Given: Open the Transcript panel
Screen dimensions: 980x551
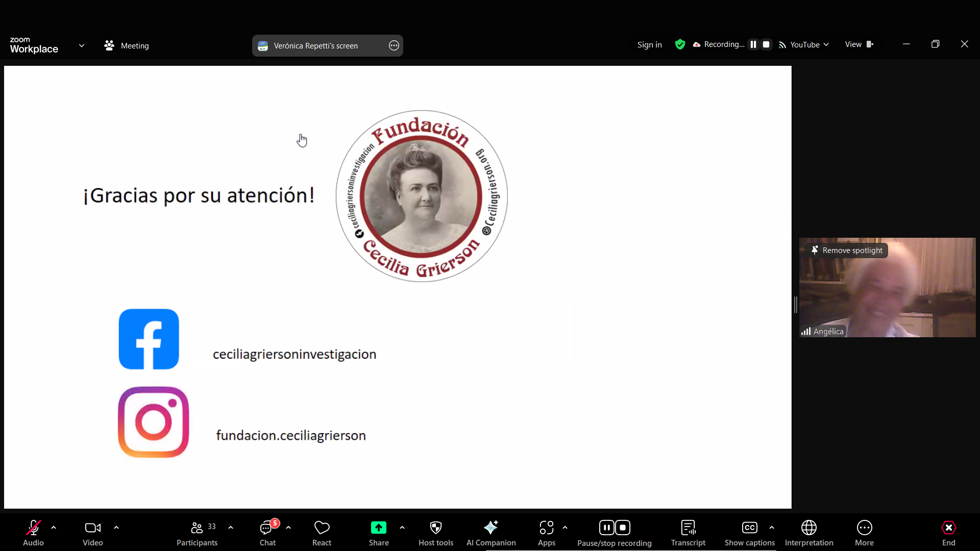Looking at the screenshot, I should click(x=688, y=532).
